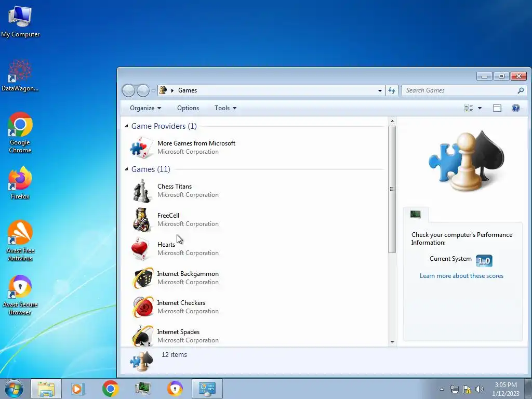Viewport: 532px width, 399px height.
Task: Click the Back navigation button
Action: tap(128, 90)
